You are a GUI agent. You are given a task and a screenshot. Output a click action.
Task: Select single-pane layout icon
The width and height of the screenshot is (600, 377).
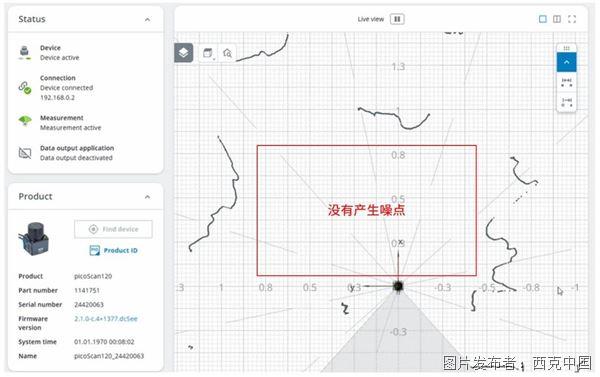pos(543,19)
